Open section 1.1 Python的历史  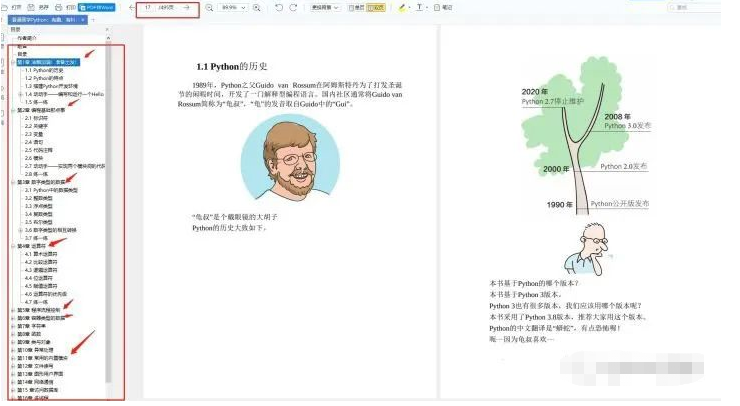[44, 70]
